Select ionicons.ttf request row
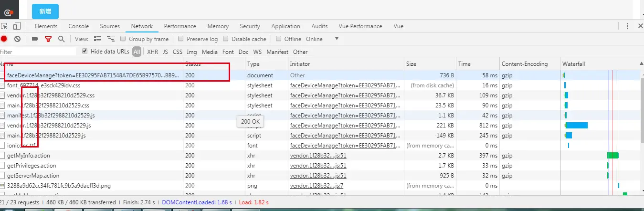The width and height of the screenshot is (644, 211). pos(320,145)
